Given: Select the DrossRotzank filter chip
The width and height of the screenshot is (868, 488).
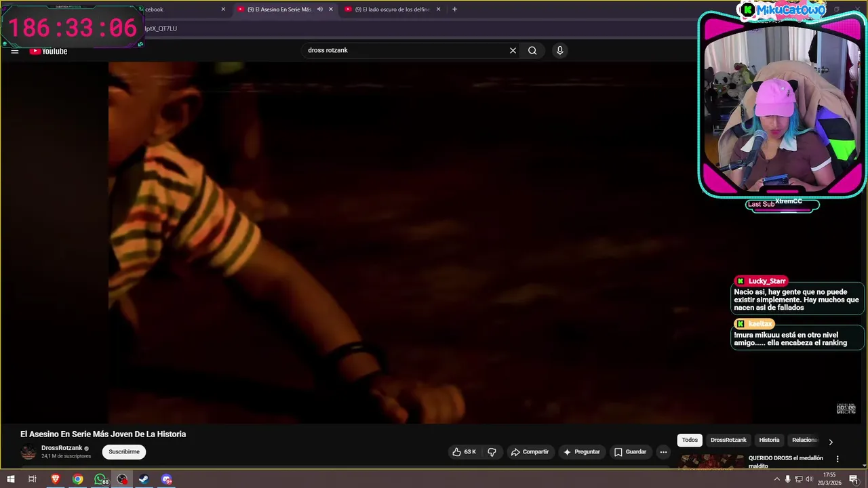Looking at the screenshot, I should click(x=728, y=440).
